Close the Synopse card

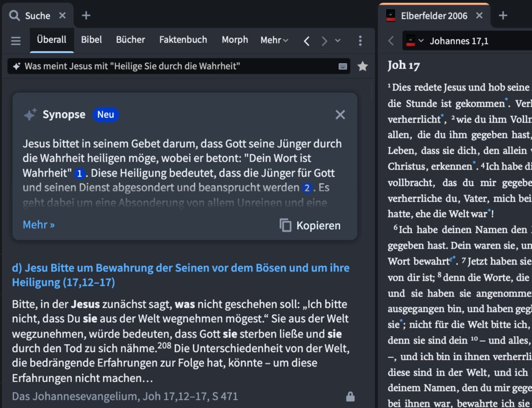coord(340,114)
